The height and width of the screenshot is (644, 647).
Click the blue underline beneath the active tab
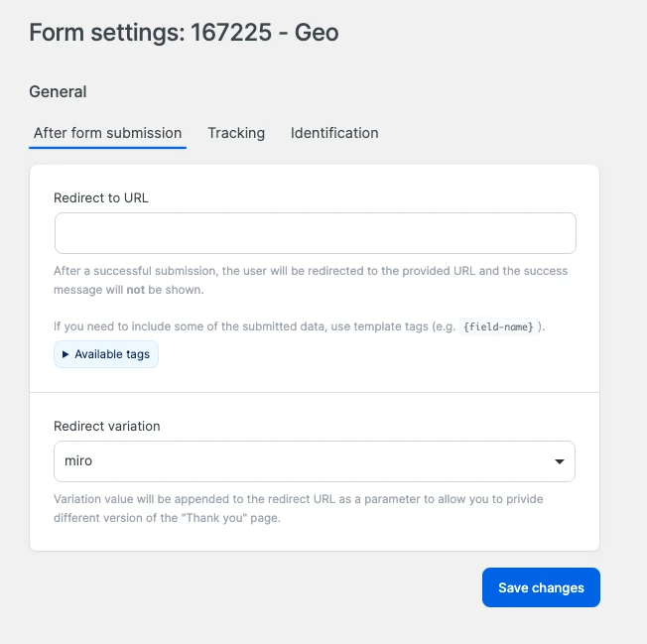107,148
